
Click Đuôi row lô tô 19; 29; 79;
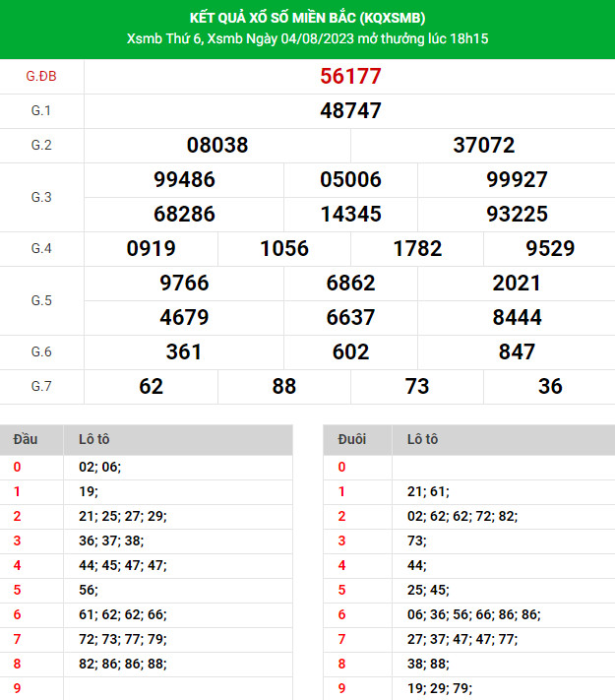point(440,688)
